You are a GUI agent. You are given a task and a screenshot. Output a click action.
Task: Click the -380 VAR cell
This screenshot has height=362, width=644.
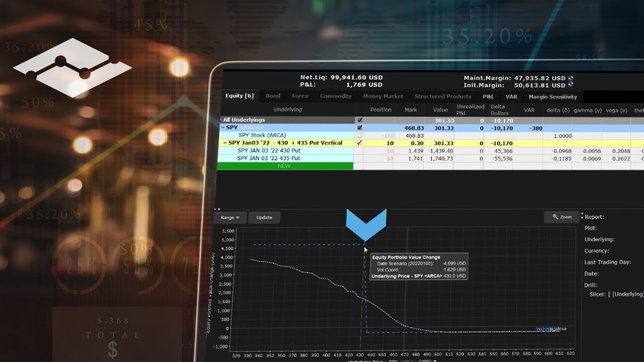[536, 128]
